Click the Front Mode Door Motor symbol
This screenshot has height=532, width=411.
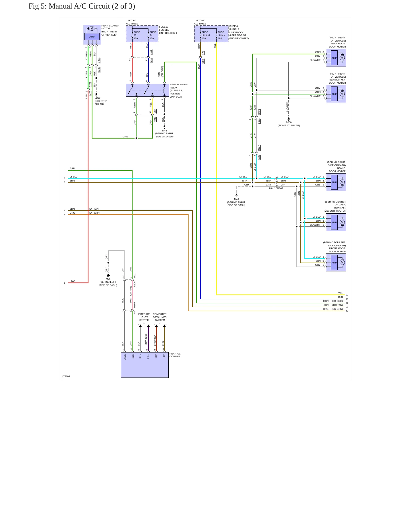click(x=336, y=262)
